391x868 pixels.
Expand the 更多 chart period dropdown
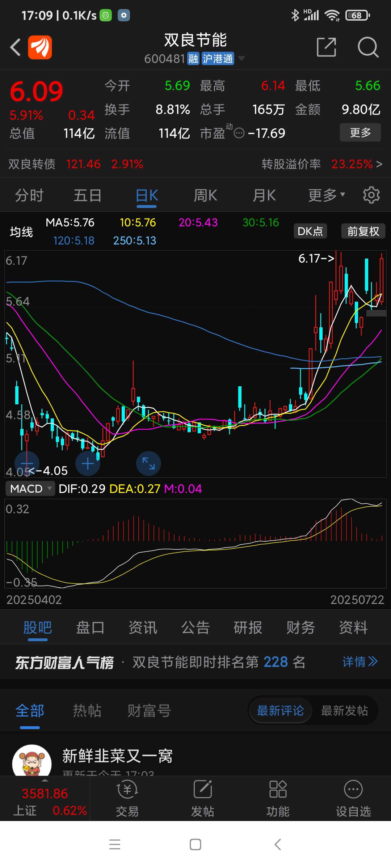point(327,196)
